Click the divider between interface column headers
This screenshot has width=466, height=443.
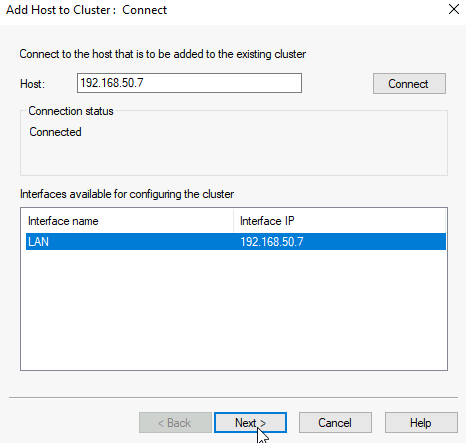tap(234, 221)
